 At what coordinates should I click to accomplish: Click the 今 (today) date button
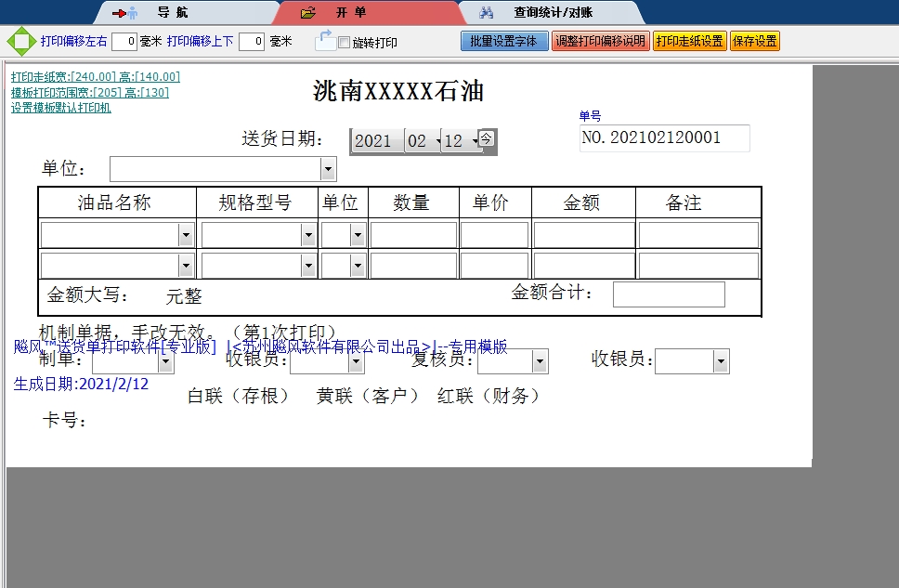pyautogui.click(x=487, y=139)
